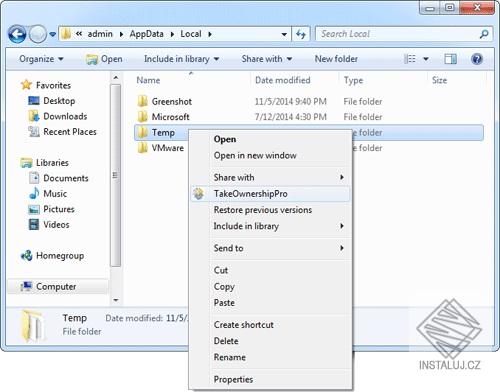Click the Open toolbar button
Screen dimensions: 500x392
104,59
